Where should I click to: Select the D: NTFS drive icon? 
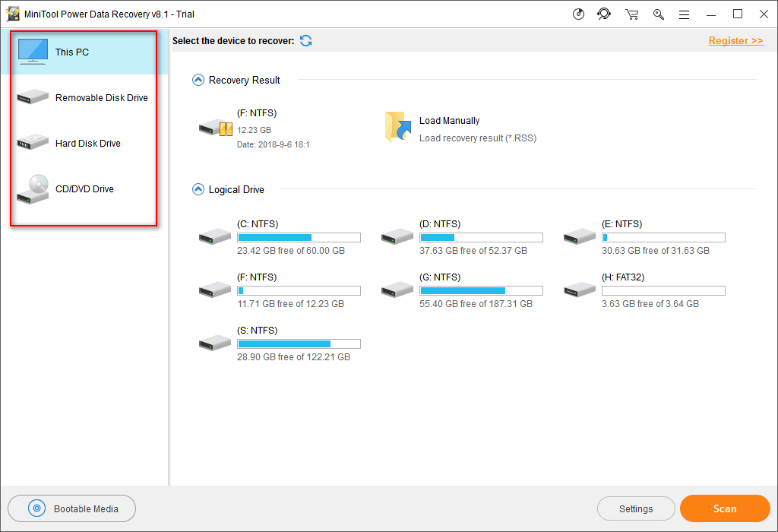click(397, 236)
